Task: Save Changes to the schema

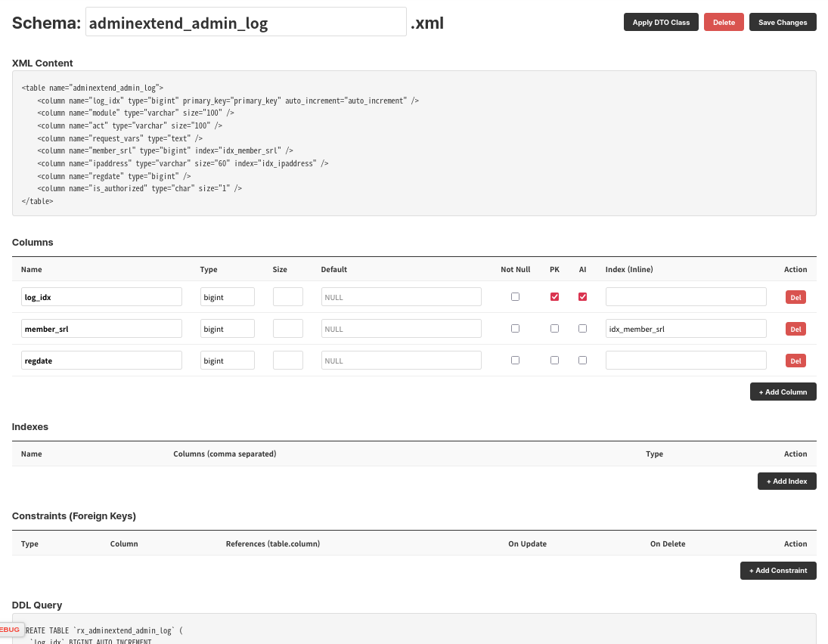Action: click(782, 22)
